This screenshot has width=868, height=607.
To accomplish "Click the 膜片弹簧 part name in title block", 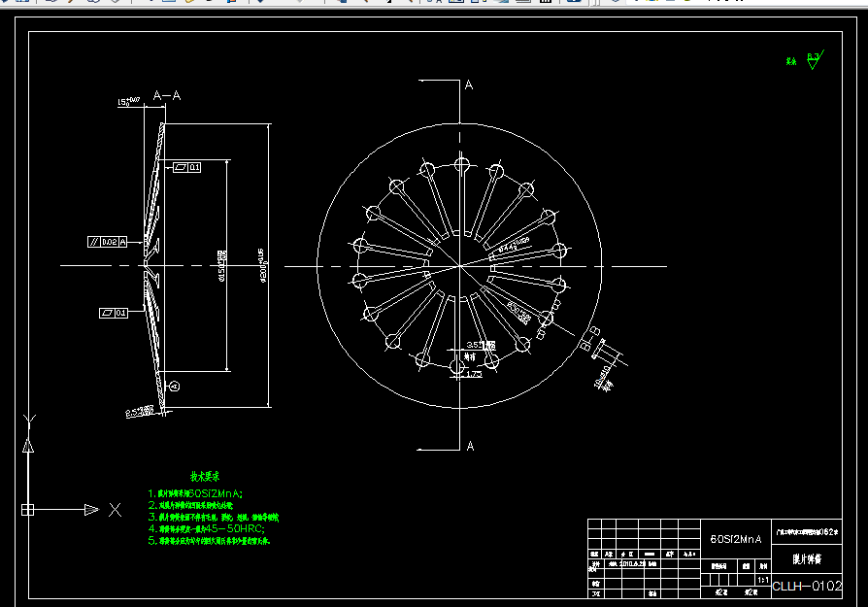I will [807, 559].
